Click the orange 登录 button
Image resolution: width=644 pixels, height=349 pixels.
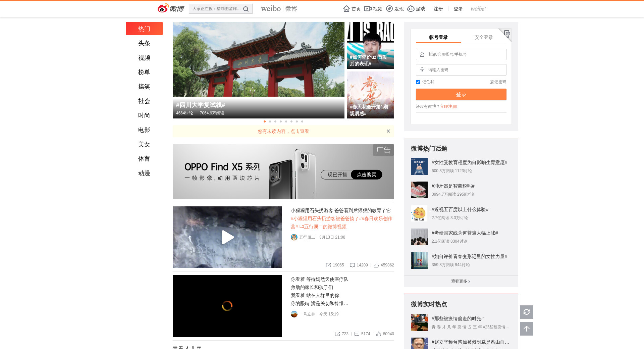[461, 94]
